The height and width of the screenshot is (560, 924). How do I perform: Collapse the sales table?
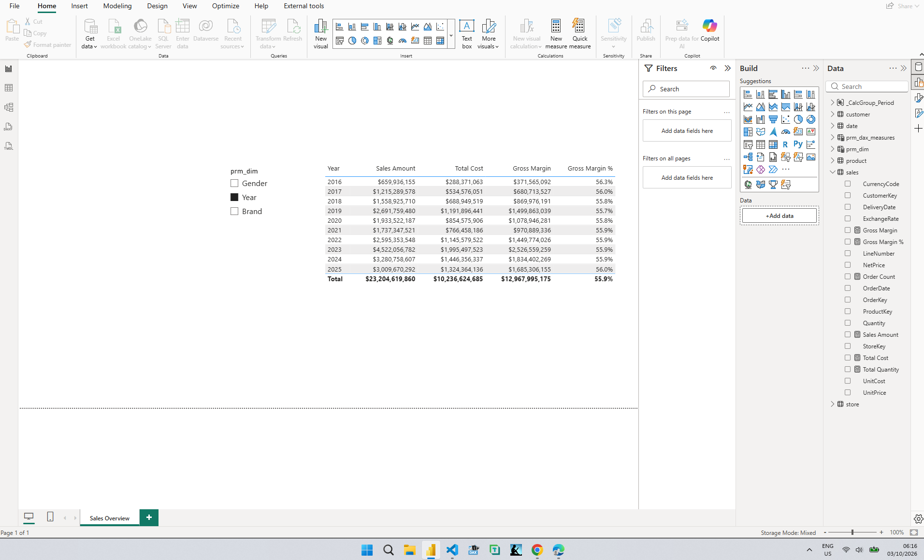point(833,172)
